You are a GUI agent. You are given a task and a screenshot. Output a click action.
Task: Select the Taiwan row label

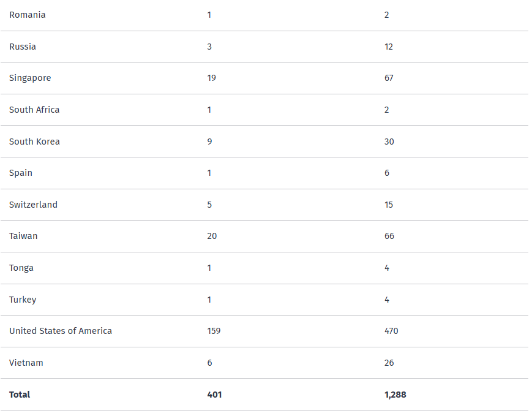pyautogui.click(x=23, y=236)
